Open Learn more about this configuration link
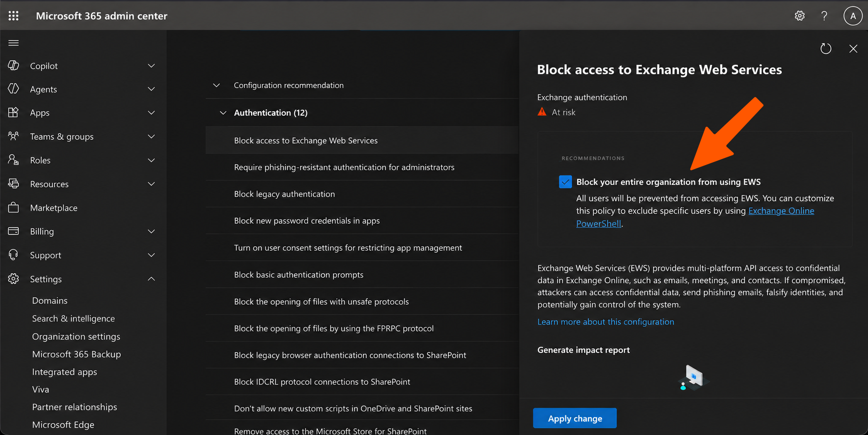The image size is (868, 435). point(606,322)
